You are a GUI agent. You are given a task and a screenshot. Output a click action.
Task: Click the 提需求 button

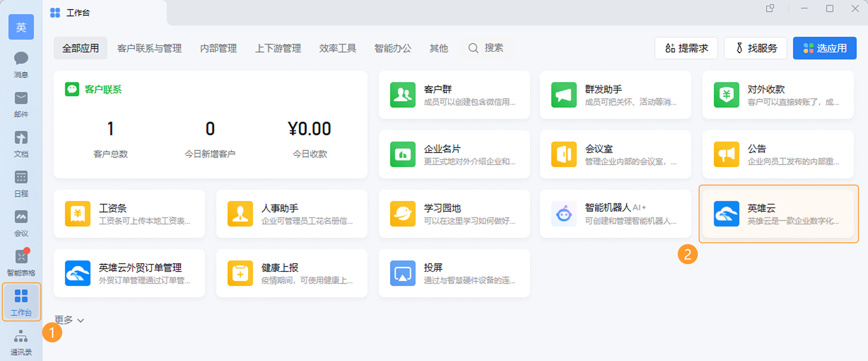point(686,48)
